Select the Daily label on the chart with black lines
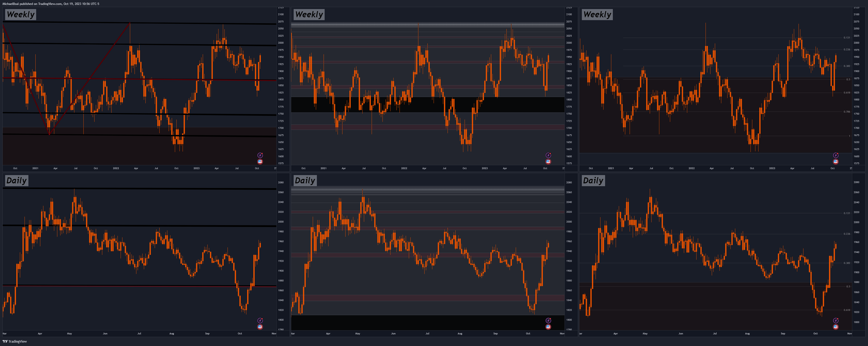Image resolution: width=868 pixels, height=346 pixels. [17, 180]
